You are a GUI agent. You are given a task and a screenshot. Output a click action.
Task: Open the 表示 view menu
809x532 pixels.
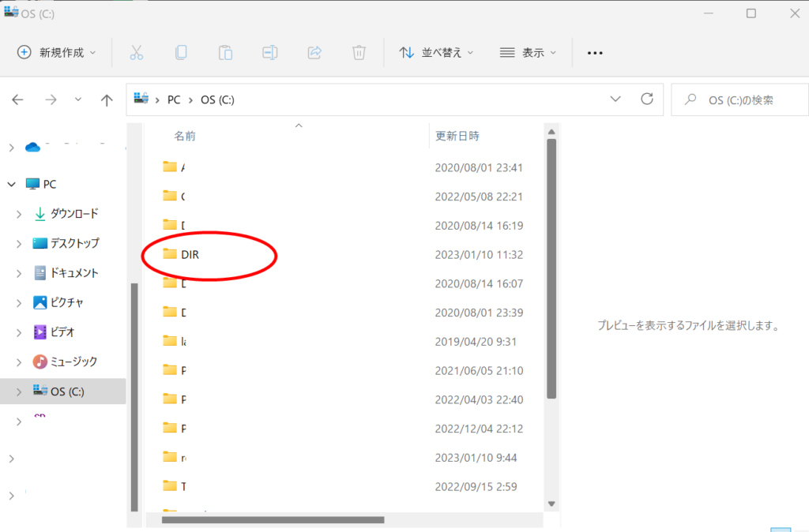[x=529, y=53]
